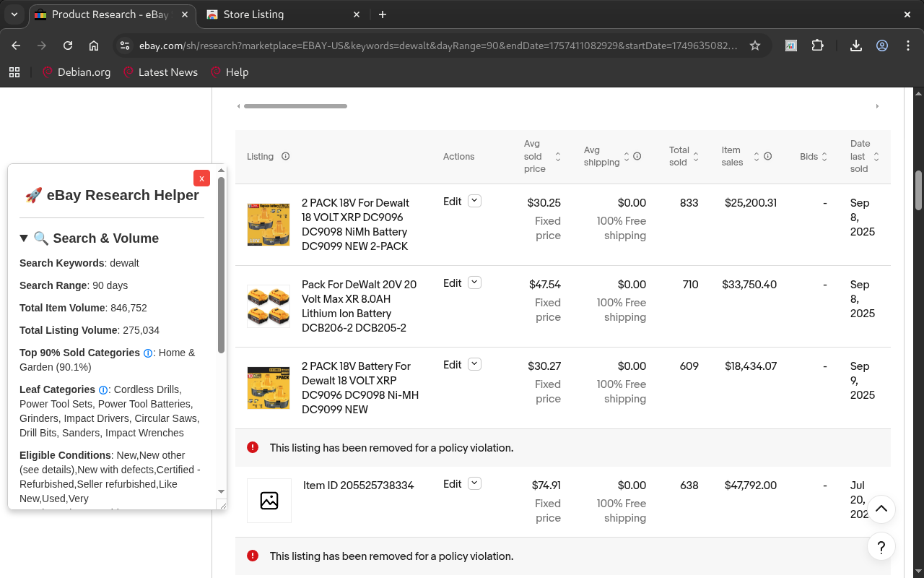The image size is (924, 578).
Task: Click second policy violation warning icon
Action: (253, 556)
